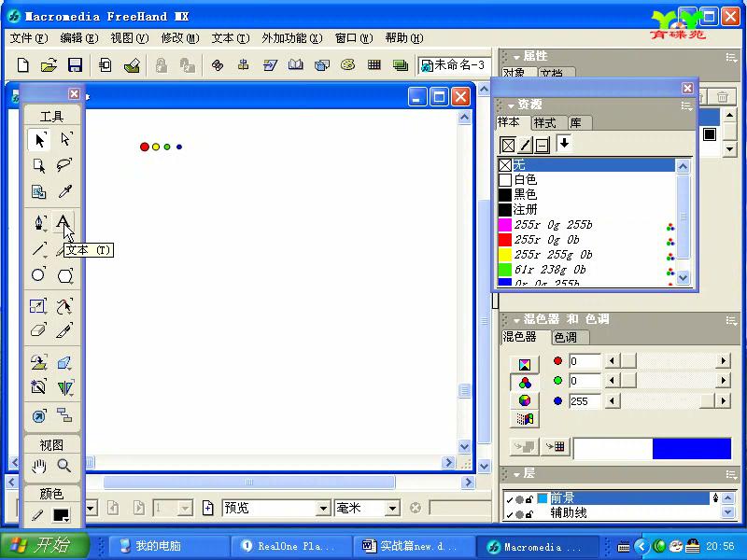This screenshot has height=560, width=747.
Task: Open the 文件 menu
Action: [x=29, y=38]
